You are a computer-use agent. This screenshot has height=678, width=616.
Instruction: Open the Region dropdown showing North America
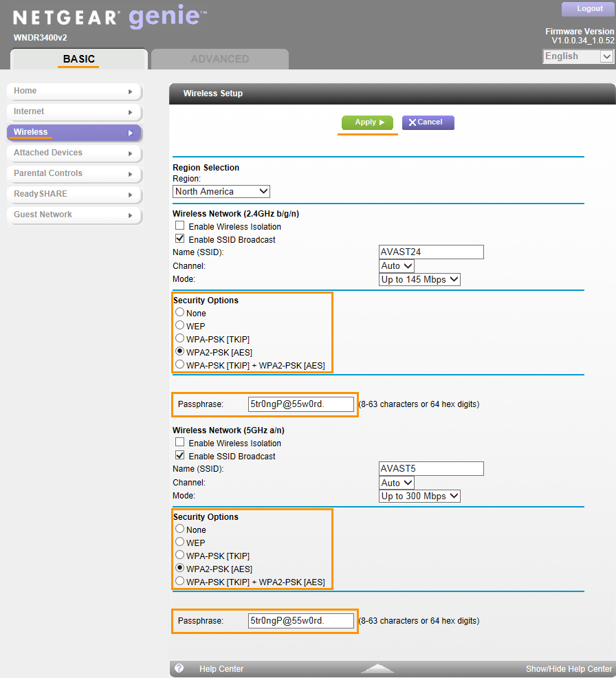coord(221,192)
